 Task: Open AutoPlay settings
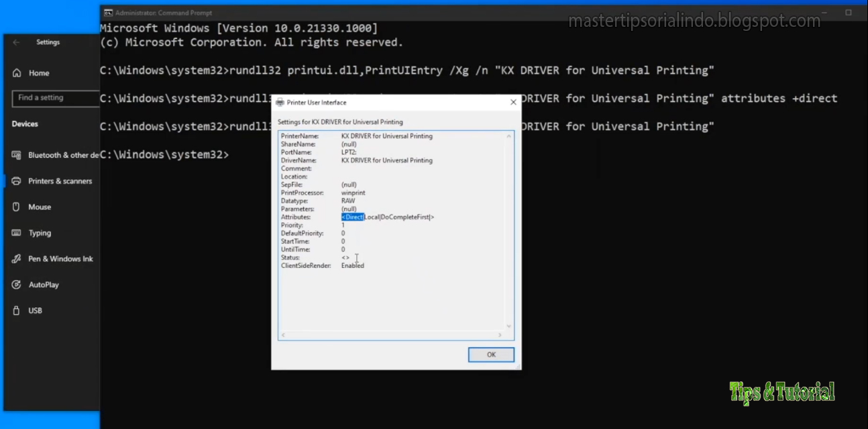[42, 284]
